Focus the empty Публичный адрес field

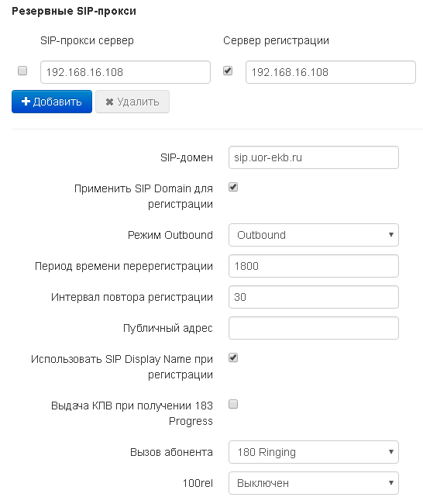(314, 328)
